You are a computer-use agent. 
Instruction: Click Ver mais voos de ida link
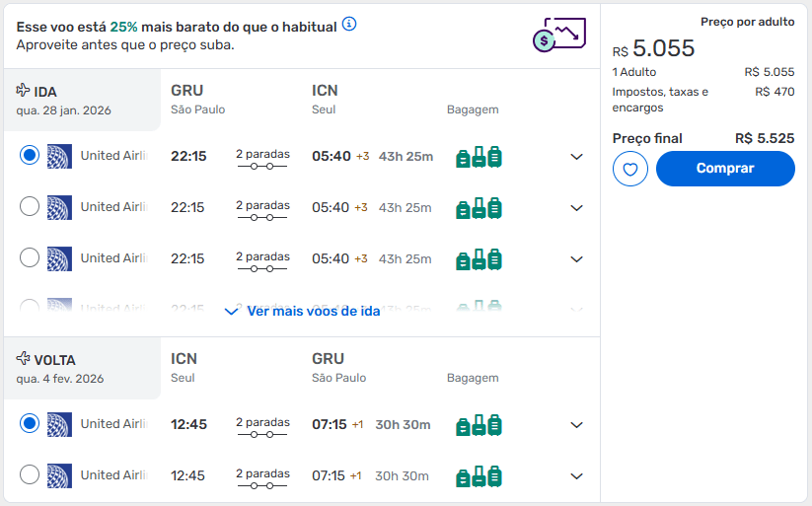click(303, 312)
